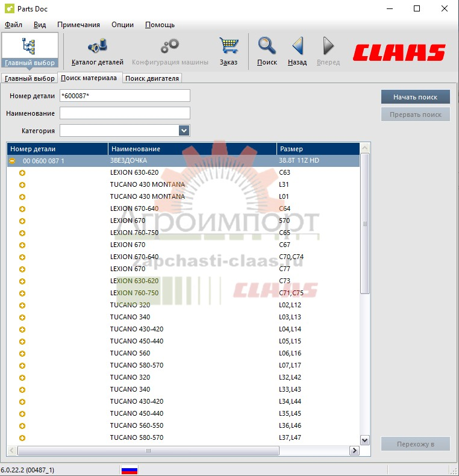Image resolution: width=459 pixels, height=476 pixels.
Task: Click the Прервать поиск button
Action: pos(415,114)
